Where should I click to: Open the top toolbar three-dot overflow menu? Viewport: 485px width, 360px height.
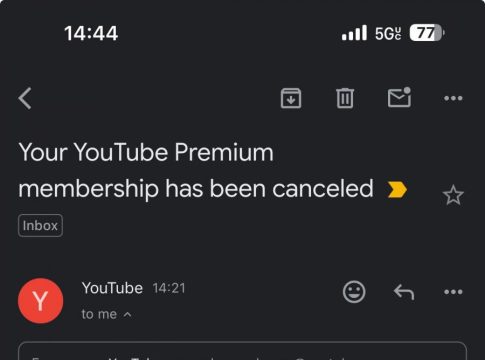tap(453, 98)
